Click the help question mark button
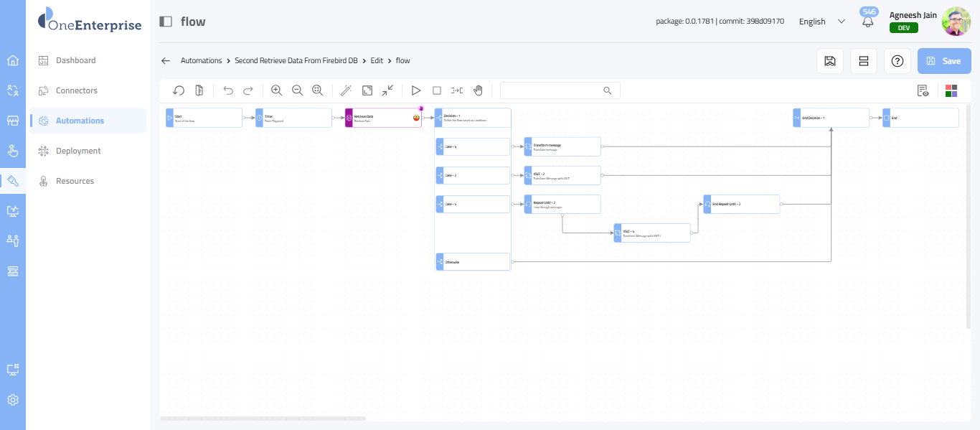Screen dimensions: 980x430 point(897,61)
